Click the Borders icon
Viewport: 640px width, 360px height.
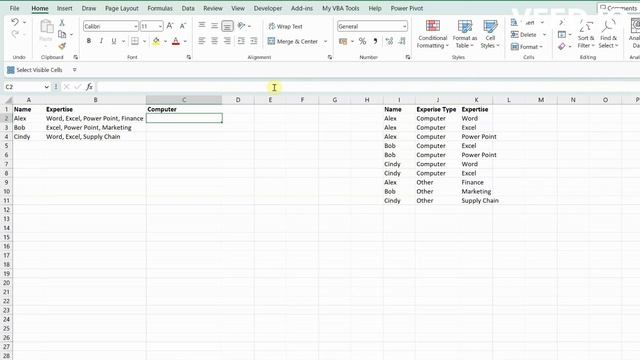[135, 41]
